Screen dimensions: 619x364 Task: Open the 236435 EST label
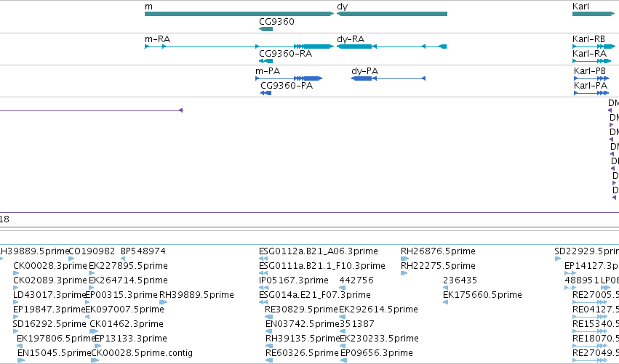click(460, 280)
